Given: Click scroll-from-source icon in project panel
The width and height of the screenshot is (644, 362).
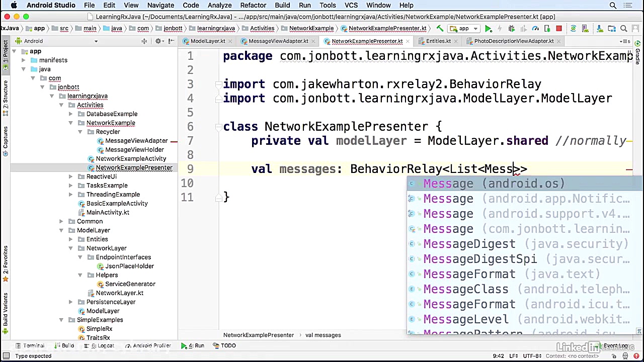Looking at the screenshot, I should coord(144,41).
